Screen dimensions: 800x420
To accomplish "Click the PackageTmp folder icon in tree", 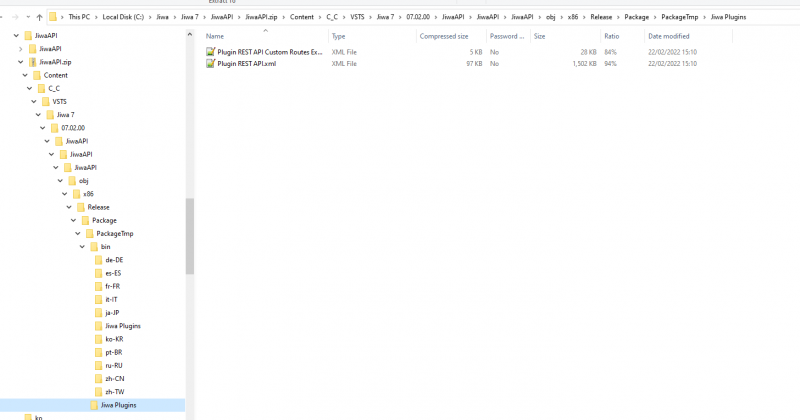I will pyautogui.click(x=90, y=234).
